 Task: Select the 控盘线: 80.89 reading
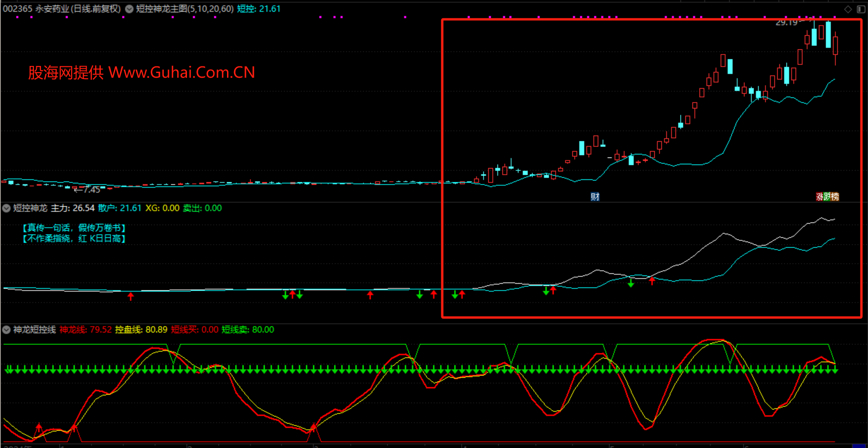point(141,330)
